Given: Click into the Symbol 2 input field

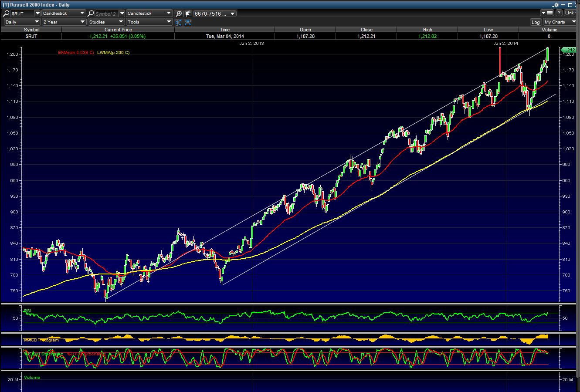Looking at the screenshot, I should pyautogui.click(x=106, y=14).
